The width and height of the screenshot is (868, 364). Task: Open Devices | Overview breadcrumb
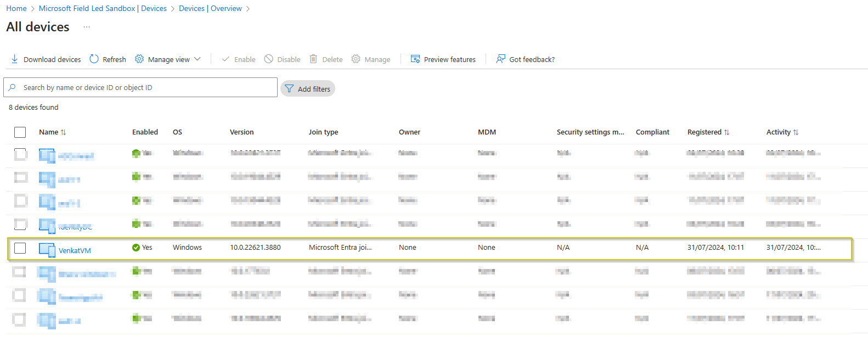[210, 8]
